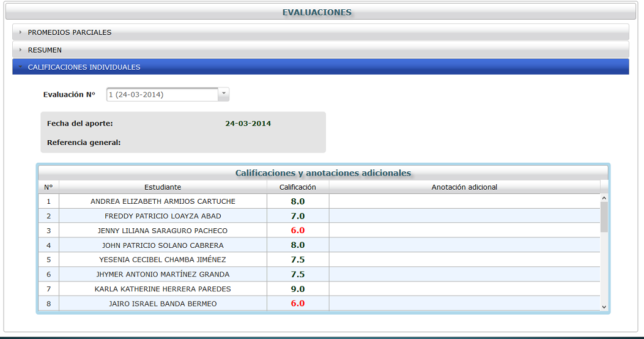Click the scroll up arrow of grades table
This screenshot has height=339, width=644.
[x=604, y=198]
